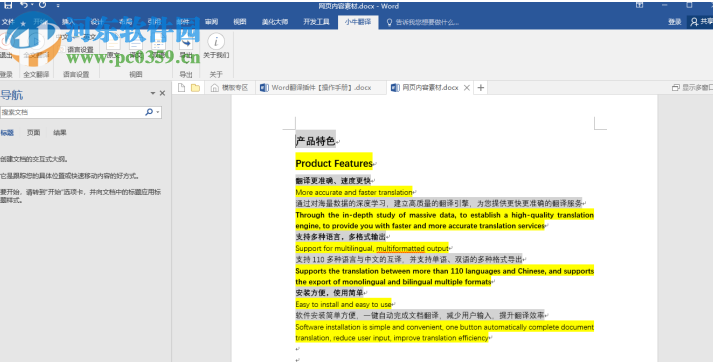
Task: Click the magnifier search icon in navigation pane
Action: (149, 112)
